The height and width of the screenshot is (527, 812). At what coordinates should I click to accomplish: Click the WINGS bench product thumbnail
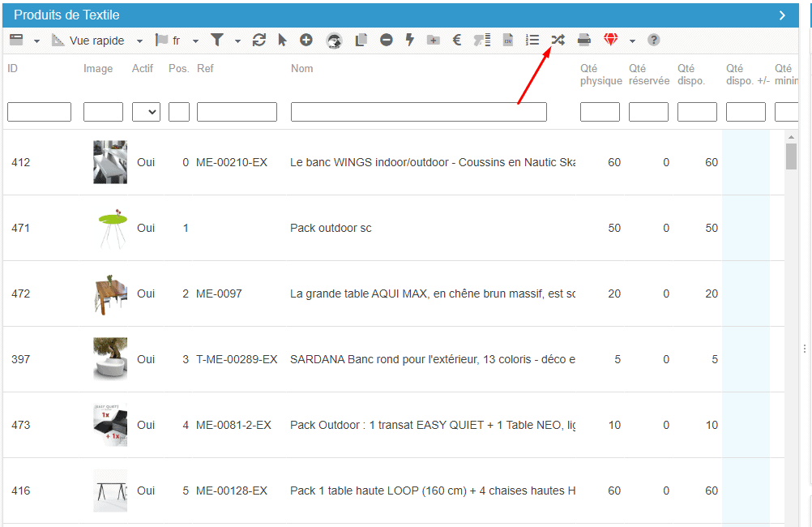110,162
